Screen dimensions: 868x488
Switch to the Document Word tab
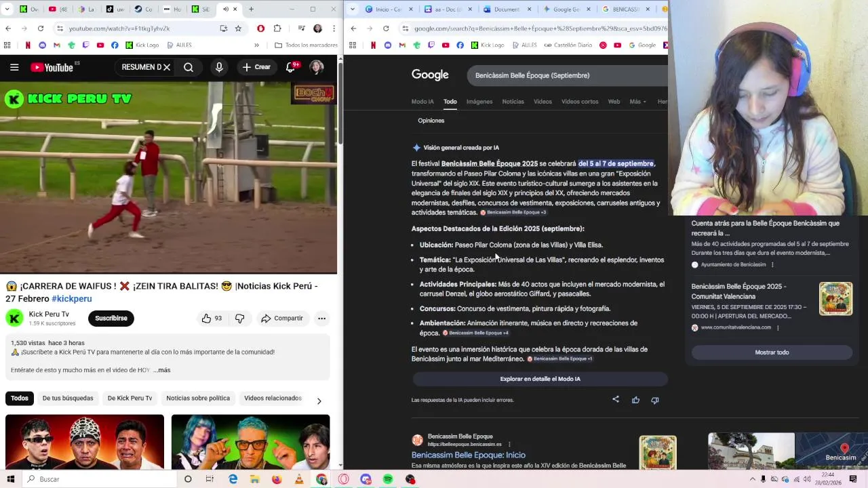click(506, 9)
